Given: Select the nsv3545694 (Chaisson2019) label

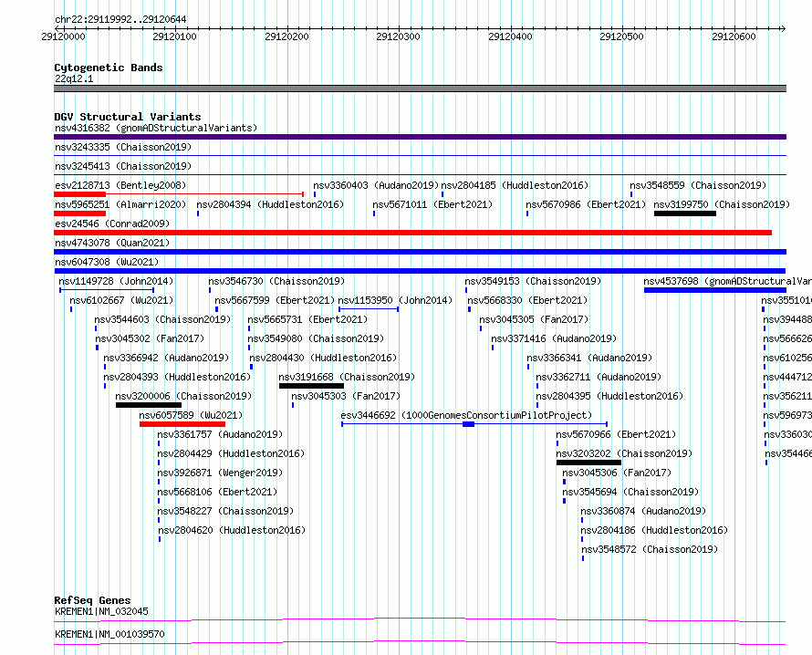Looking at the screenshot, I should pos(630,492).
